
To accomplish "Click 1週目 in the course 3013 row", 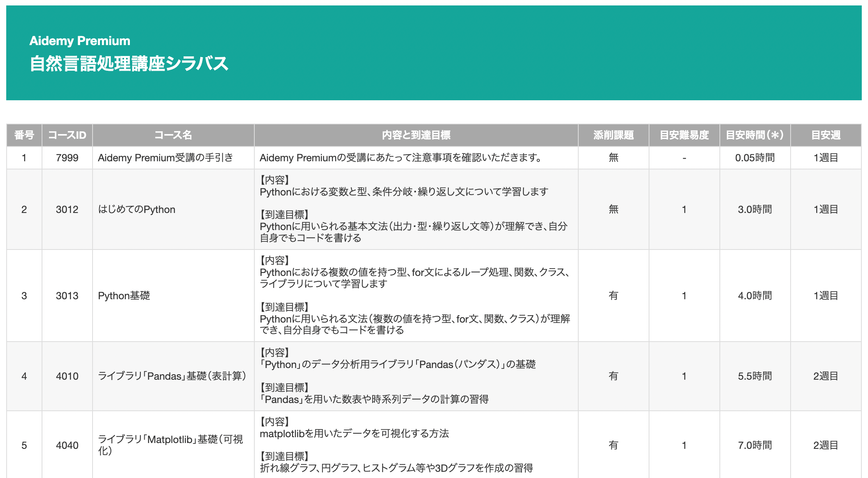I will tap(826, 296).
